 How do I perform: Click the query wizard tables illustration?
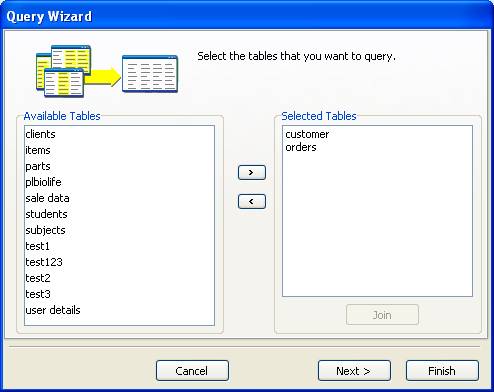107,70
